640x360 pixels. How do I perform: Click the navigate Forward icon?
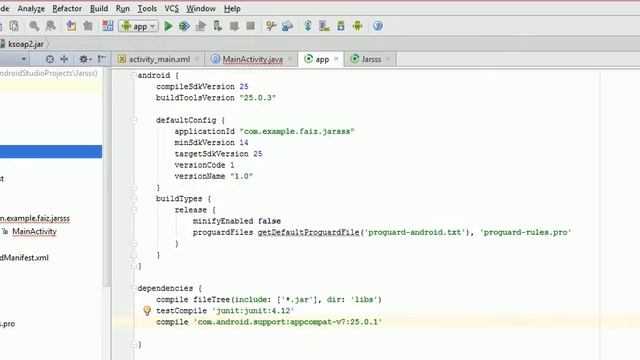point(87,26)
